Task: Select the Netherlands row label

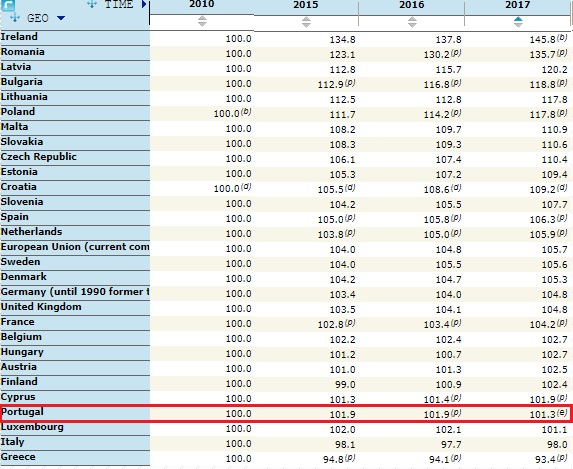Action: pyautogui.click(x=31, y=231)
